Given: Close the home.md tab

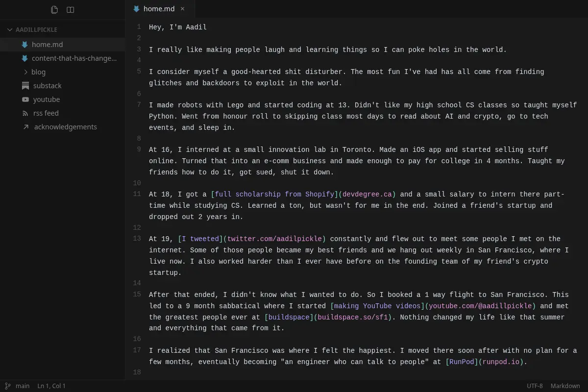Looking at the screenshot, I should [183, 9].
